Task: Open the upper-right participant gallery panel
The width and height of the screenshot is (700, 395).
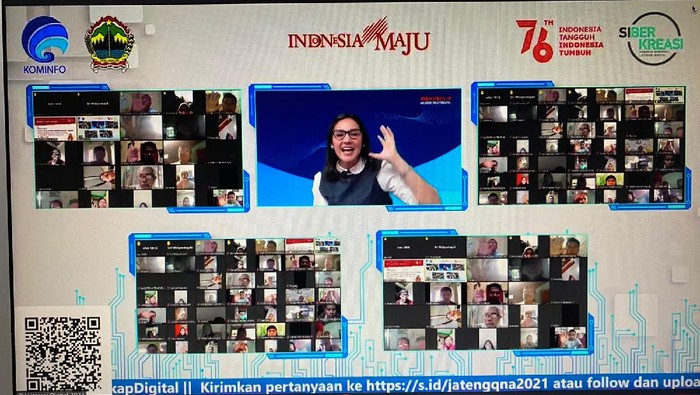Action: point(581,146)
